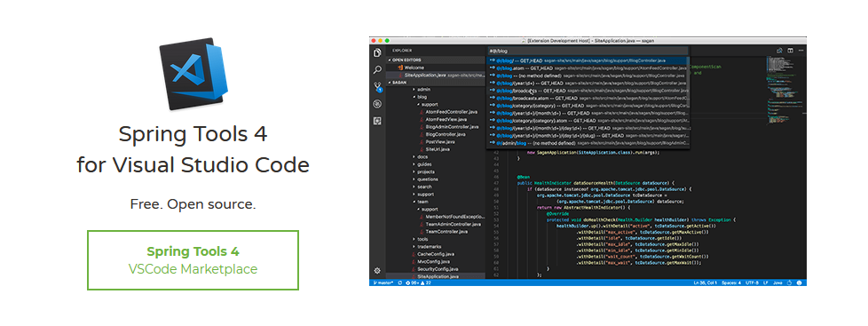Collapse the Open Editors section
Viewport: 868px width, 326px height.
407,60
